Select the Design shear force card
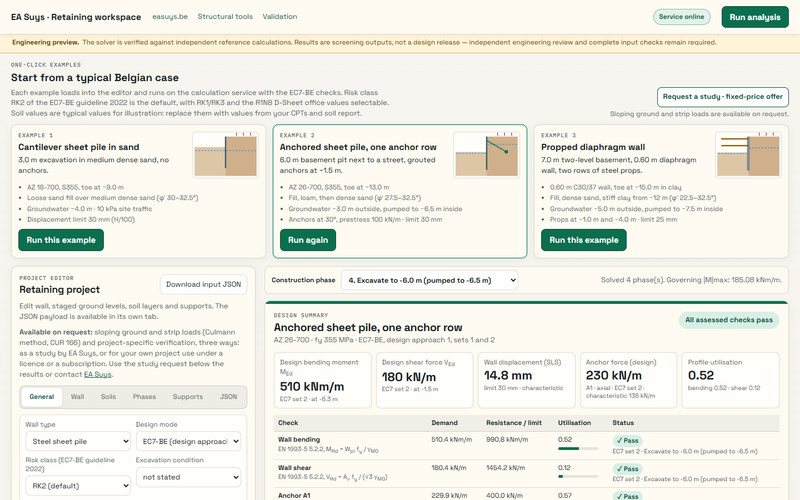 click(424, 380)
